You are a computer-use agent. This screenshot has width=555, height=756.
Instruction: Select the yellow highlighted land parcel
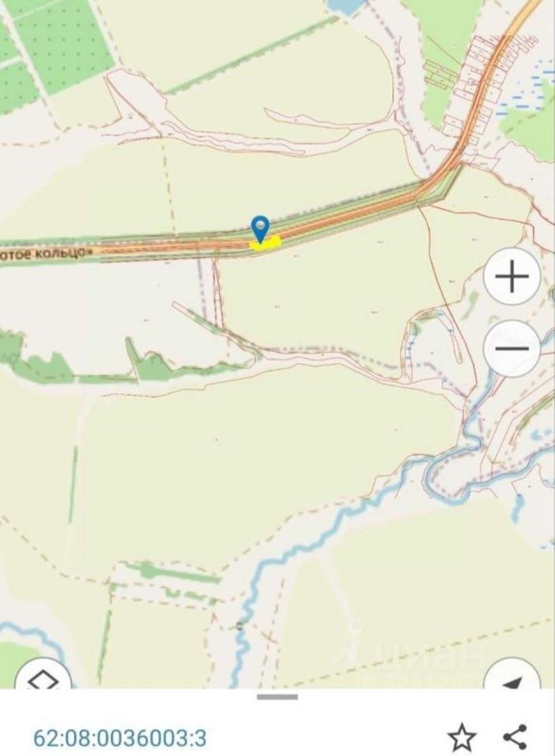(x=265, y=244)
